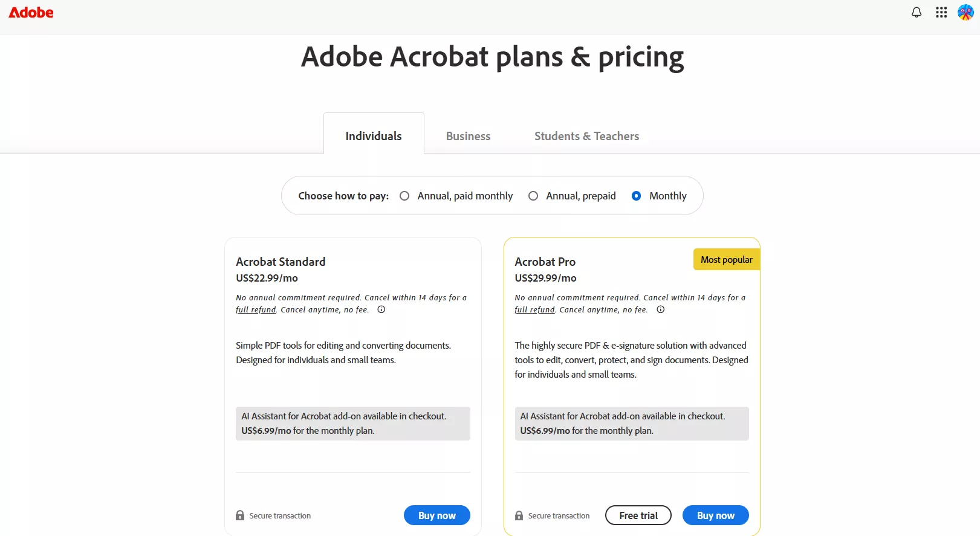Open the full refund link under Acrobat Pro
The height and width of the screenshot is (536, 980).
pyautogui.click(x=534, y=309)
